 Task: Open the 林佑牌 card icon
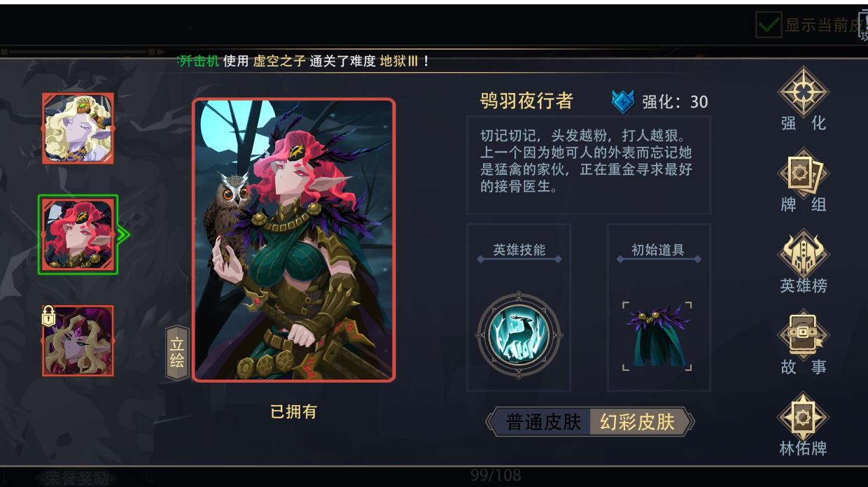coord(804,417)
